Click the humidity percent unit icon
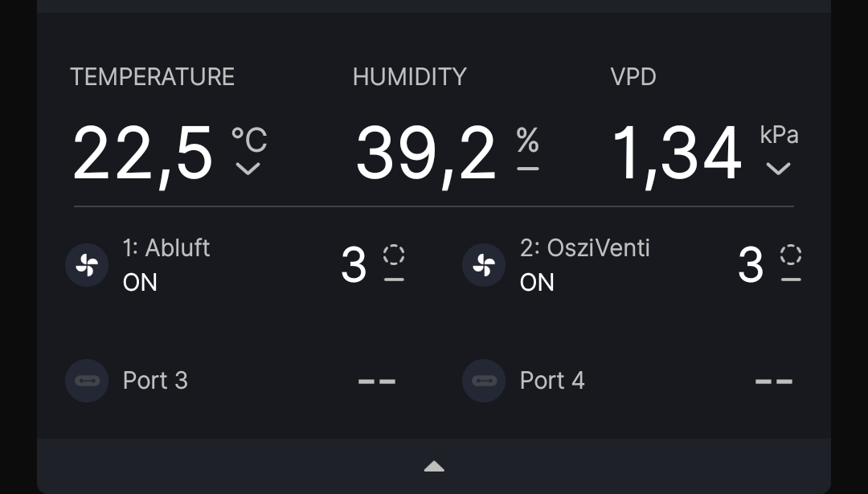868x494 pixels. pyautogui.click(x=527, y=141)
